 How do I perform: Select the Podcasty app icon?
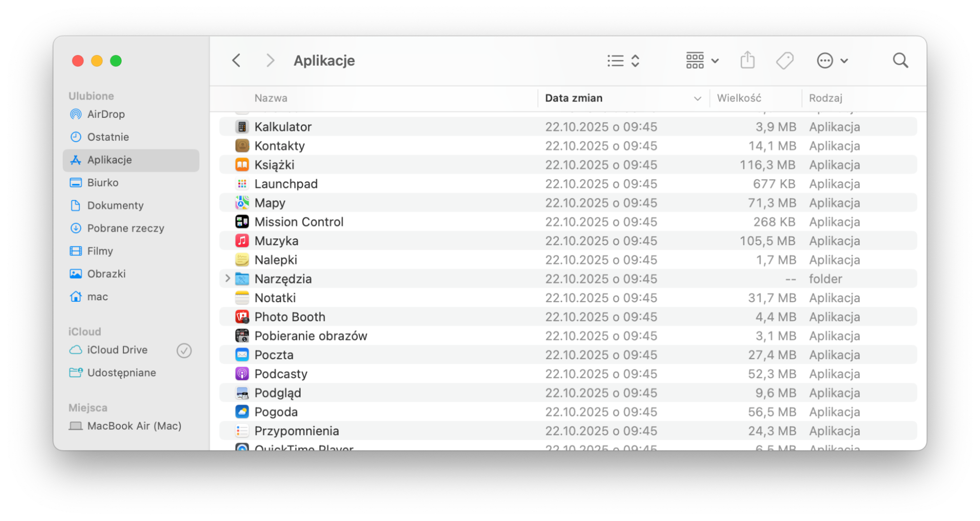[x=242, y=374]
